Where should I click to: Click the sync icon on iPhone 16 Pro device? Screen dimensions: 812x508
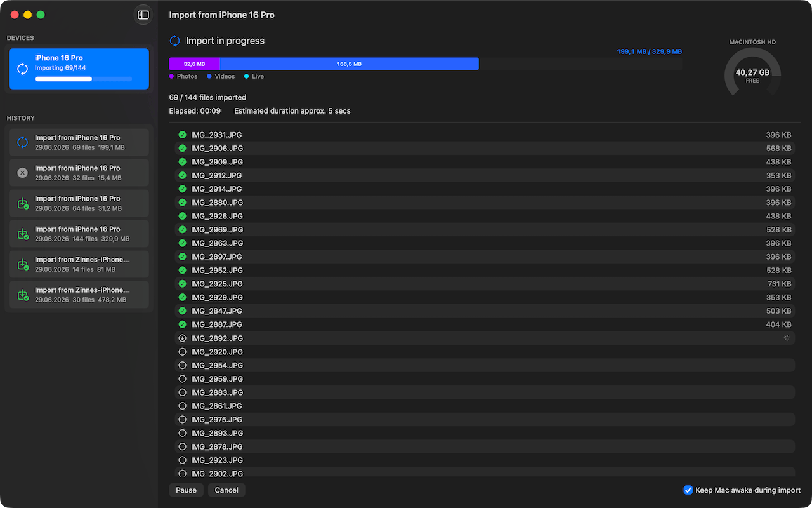tap(22, 69)
